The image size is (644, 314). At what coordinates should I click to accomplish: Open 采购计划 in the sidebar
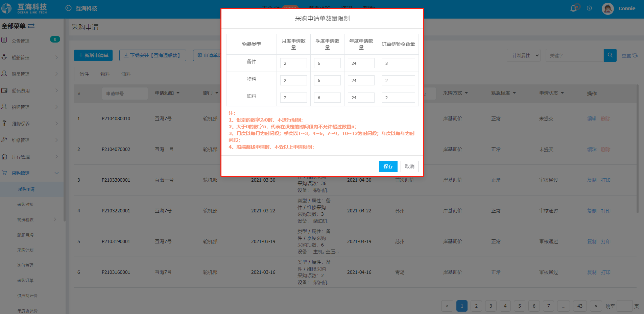pyautogui.click(x=25, y=250)
